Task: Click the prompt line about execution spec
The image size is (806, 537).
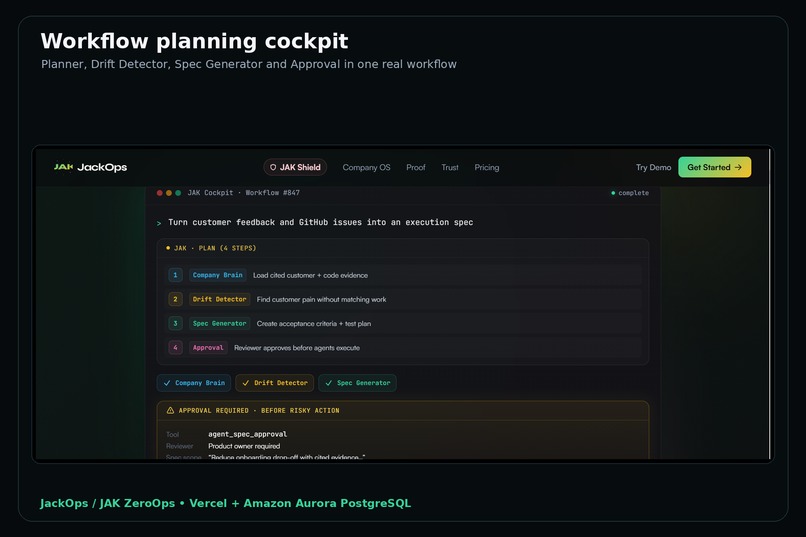Action: [x=320, y=223]
